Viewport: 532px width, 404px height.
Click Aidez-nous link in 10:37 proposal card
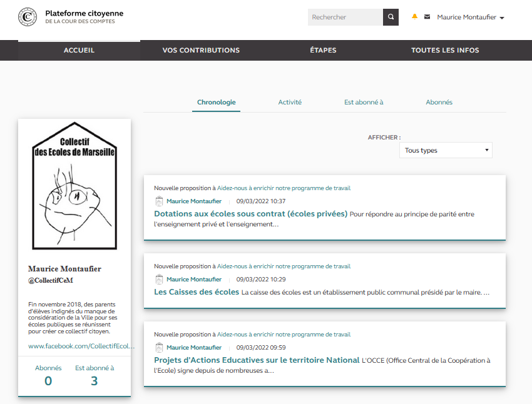(x=284, y=188)
